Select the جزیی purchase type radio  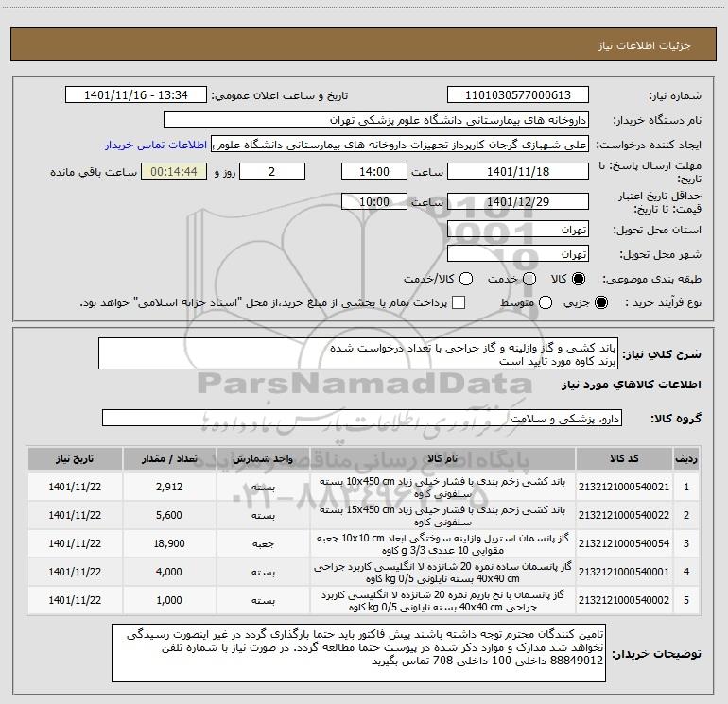click(600, 302)
